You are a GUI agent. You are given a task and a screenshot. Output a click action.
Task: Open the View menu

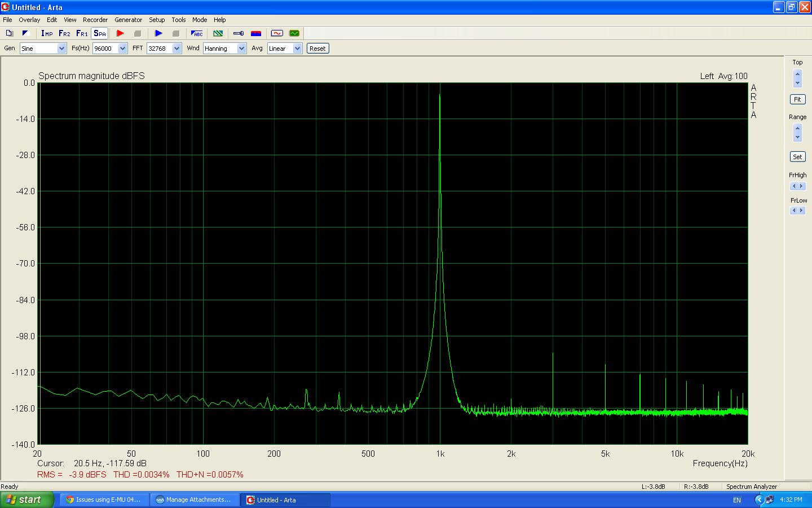click(70, 20)
